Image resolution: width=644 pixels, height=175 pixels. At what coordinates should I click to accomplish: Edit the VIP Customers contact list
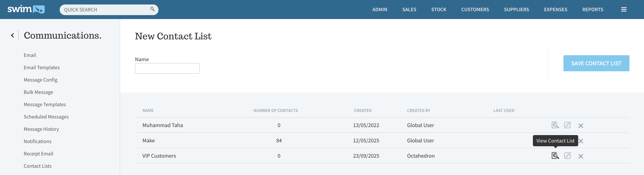[568, 156]
